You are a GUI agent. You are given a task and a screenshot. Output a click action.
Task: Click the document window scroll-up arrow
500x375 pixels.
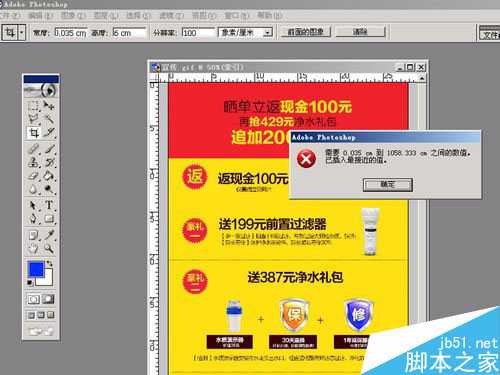pos(422,78)
